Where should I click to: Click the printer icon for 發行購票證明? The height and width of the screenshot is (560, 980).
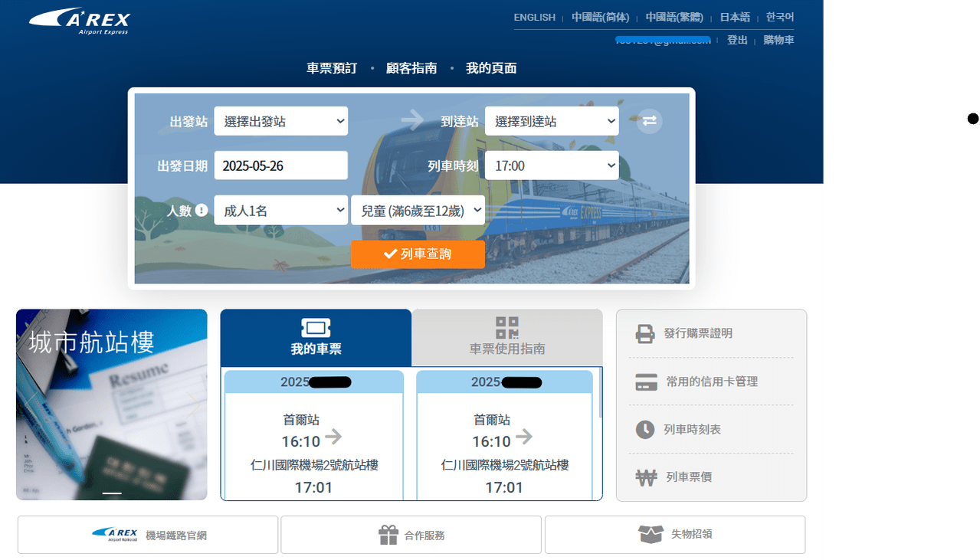(645, 334)
